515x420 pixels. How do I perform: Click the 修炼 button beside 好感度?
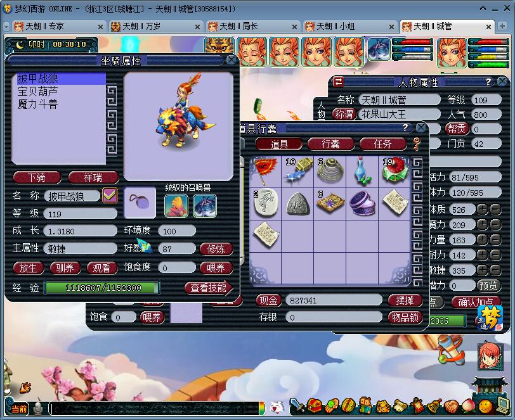click(x=216, y=249)
